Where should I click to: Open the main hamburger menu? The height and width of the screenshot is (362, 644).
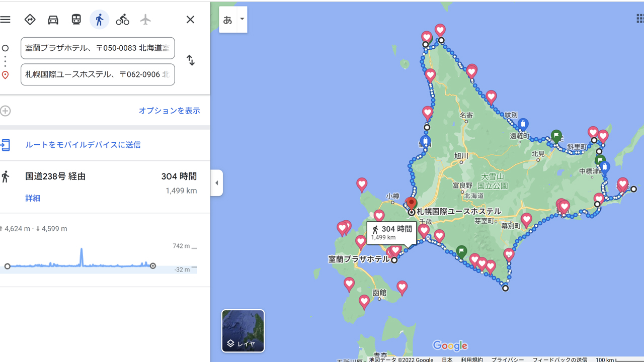click(x=5, y=20)
